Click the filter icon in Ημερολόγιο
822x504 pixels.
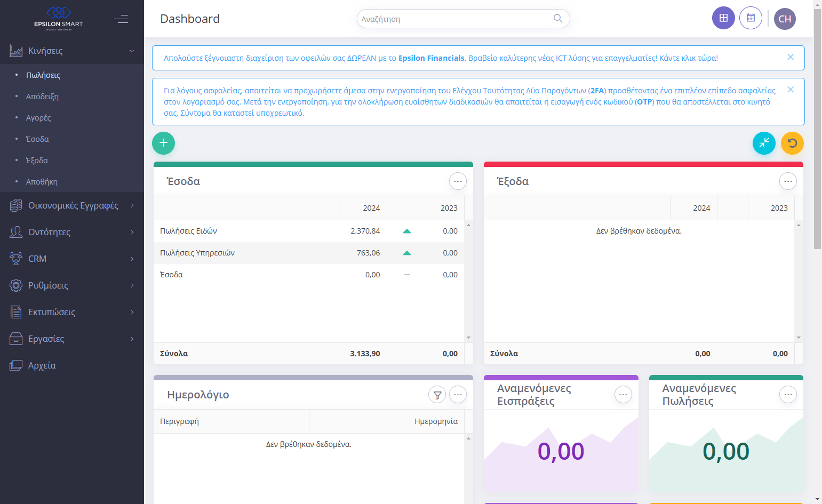coord(437,395)
